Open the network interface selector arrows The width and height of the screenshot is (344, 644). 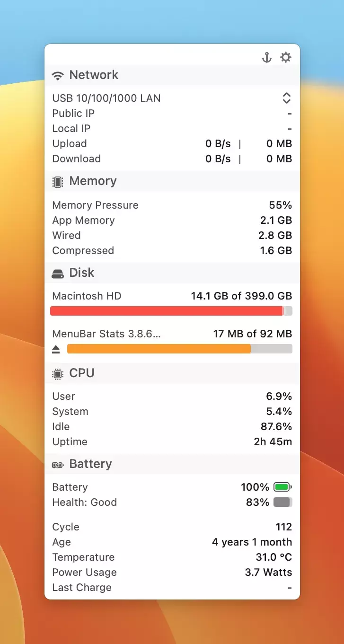pos(286,98)
